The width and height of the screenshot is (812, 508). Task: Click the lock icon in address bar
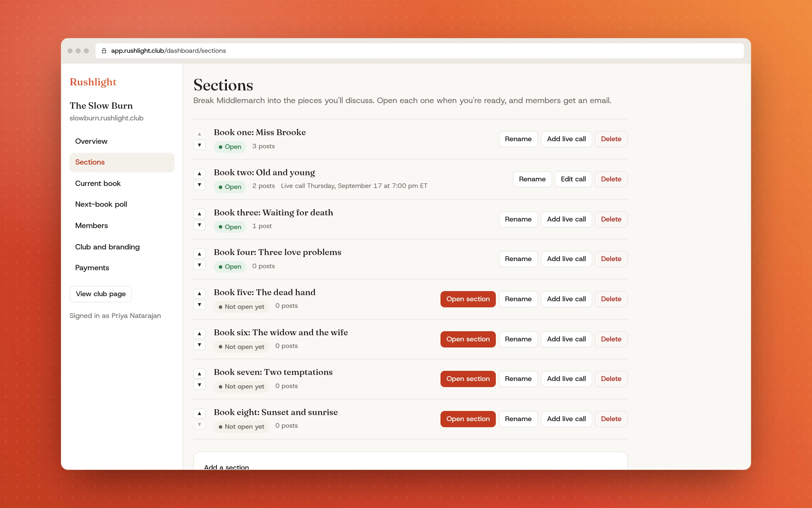(x=104, y=51)
